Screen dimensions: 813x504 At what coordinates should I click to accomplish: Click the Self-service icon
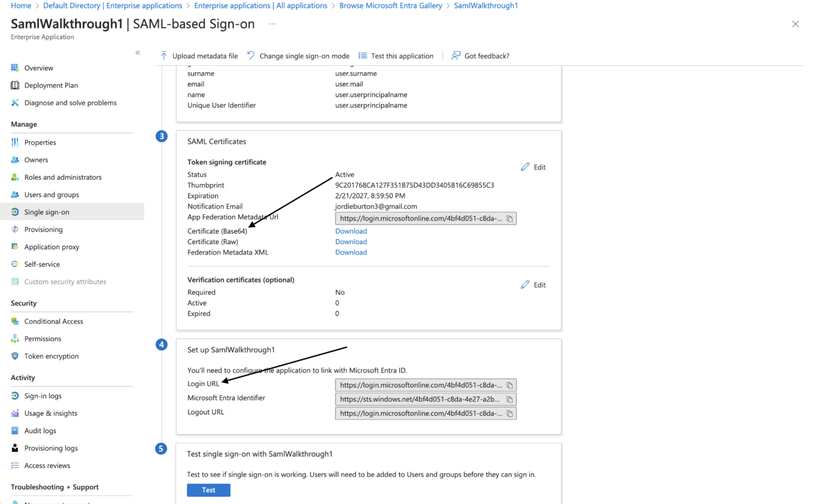(15, 264)
